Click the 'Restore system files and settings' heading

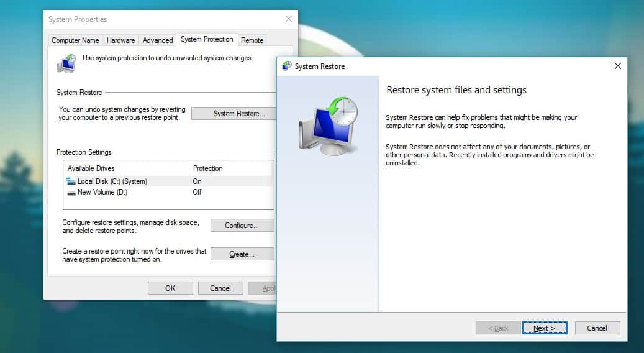pyautogui.click(x=456, y=90)
